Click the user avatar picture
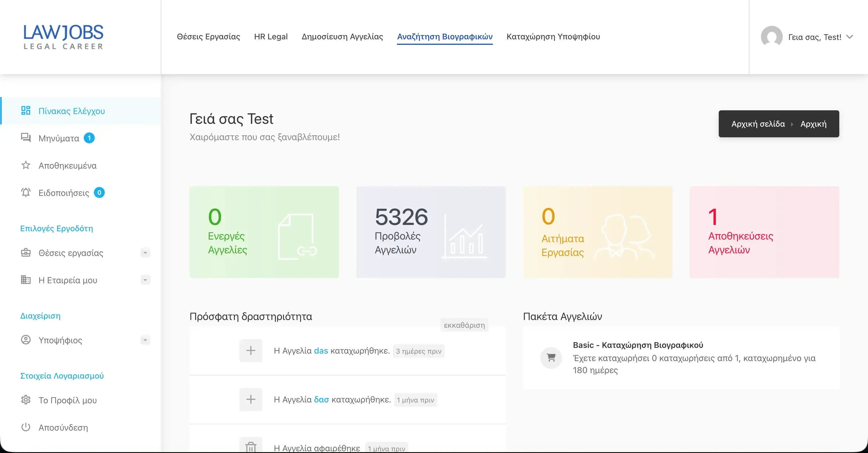The image size is (868, 453). point(772,37)
